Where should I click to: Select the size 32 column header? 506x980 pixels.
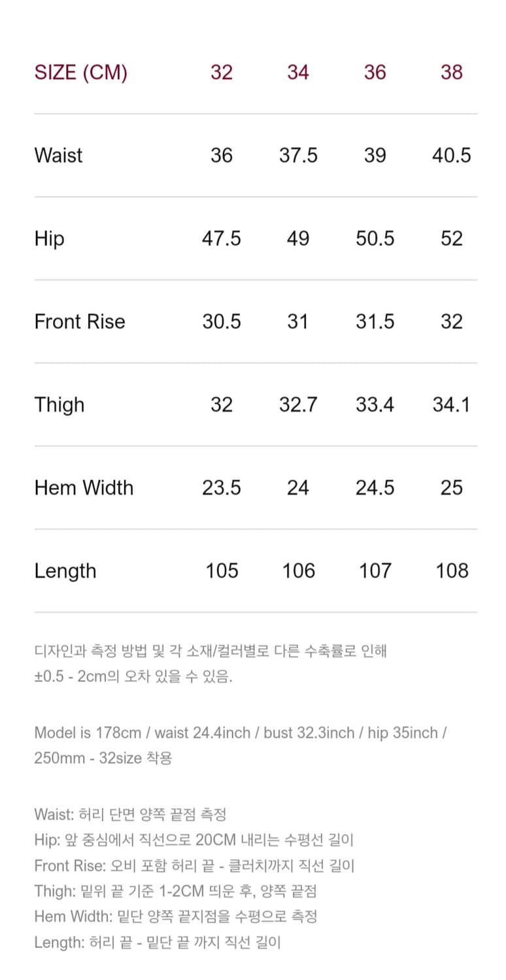(222, 72)
